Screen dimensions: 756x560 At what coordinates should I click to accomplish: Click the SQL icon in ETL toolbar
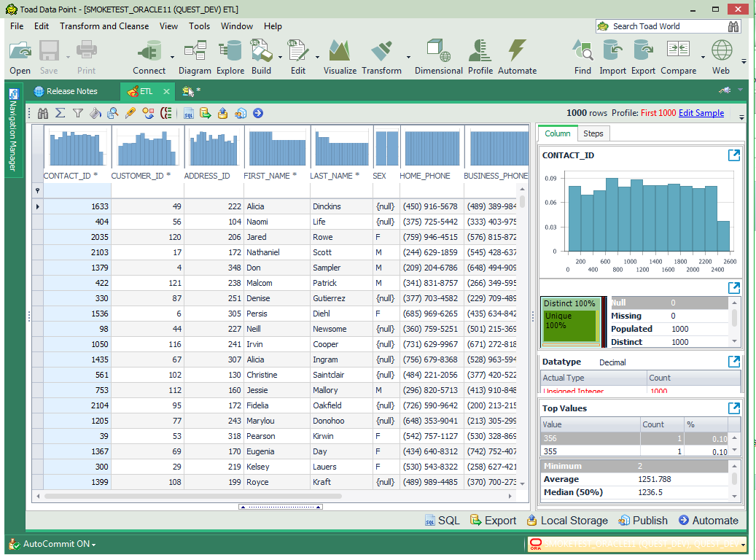(189, 113)
